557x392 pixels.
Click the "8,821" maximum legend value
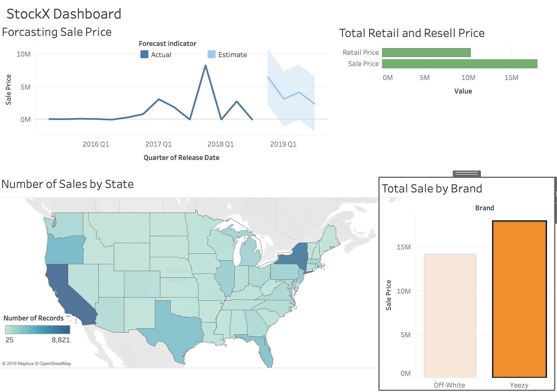click(61, 340)
